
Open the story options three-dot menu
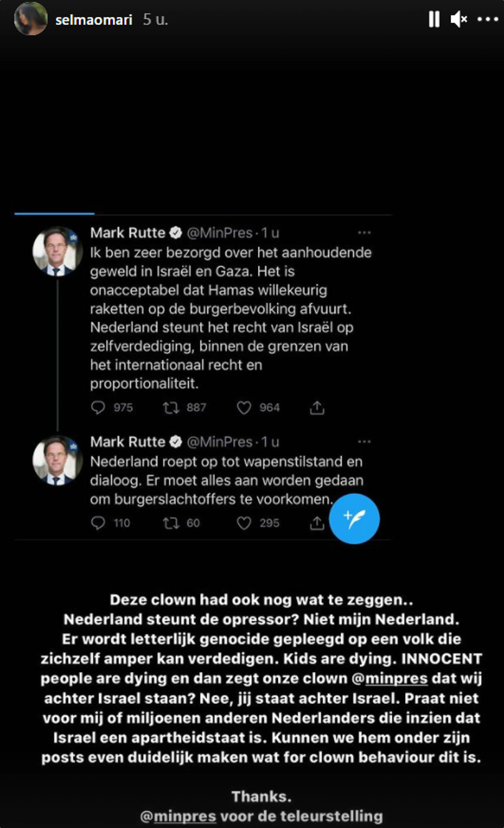488,19
